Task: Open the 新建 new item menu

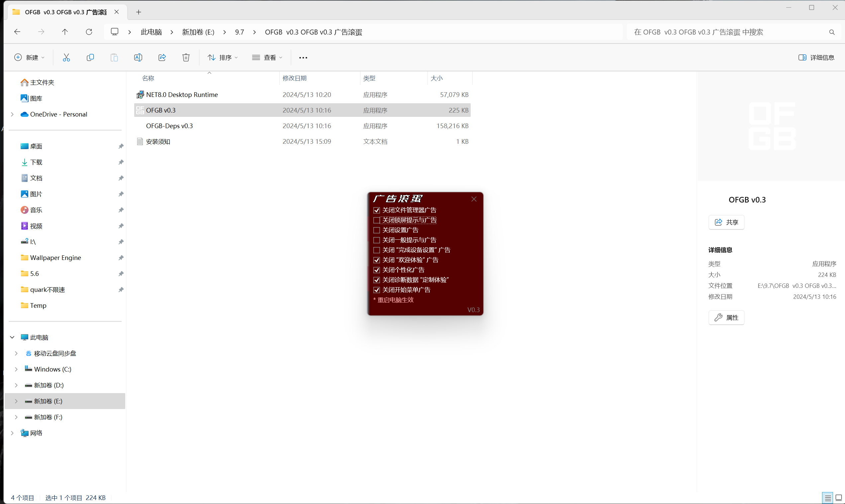Action: [29, 57]
